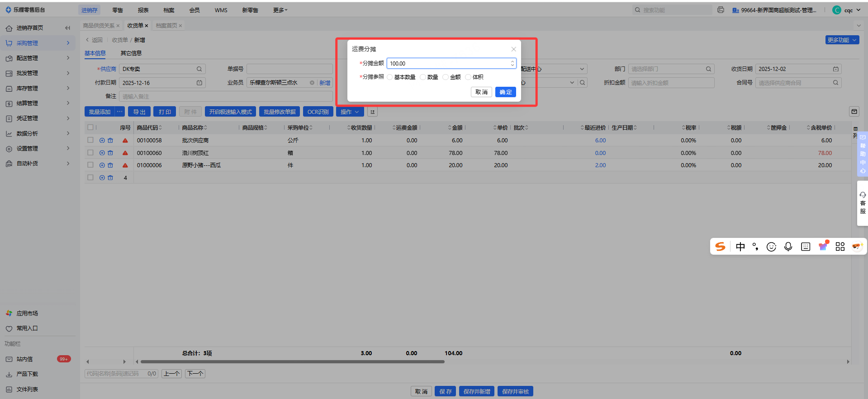This screenshot has height=399, width=868.
Task: Click the search icon in the 合同号 field
Action: pyautogui.click(x=835, y=83)
